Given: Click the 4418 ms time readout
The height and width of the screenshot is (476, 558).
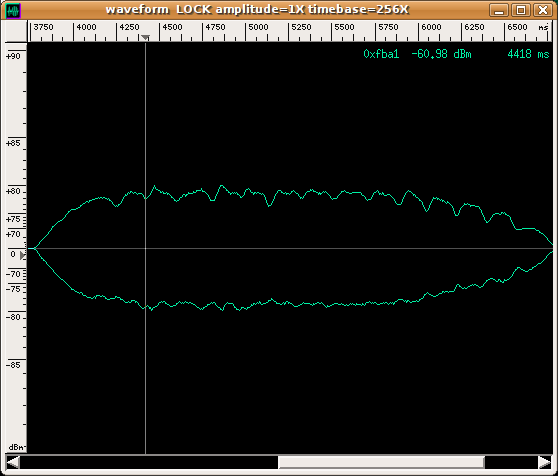Looking at the screenshot, I should [x=528, y=54].
